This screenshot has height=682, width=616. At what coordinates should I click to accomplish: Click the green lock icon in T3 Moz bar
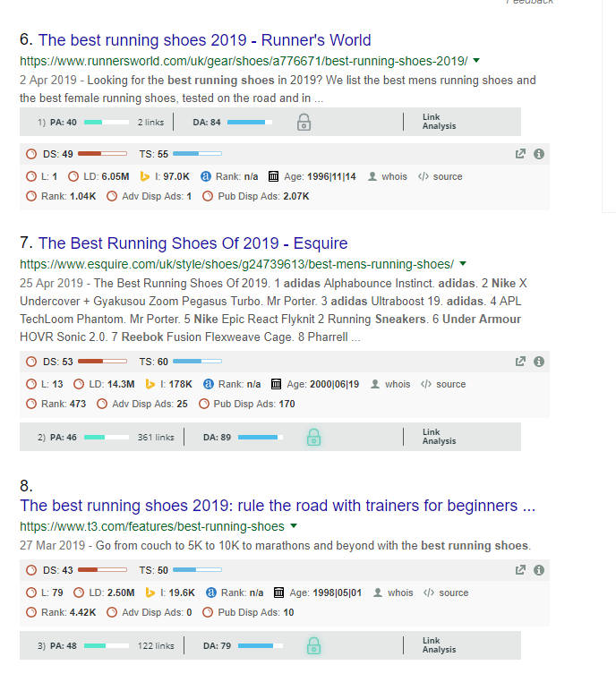(x=313, y=645)
